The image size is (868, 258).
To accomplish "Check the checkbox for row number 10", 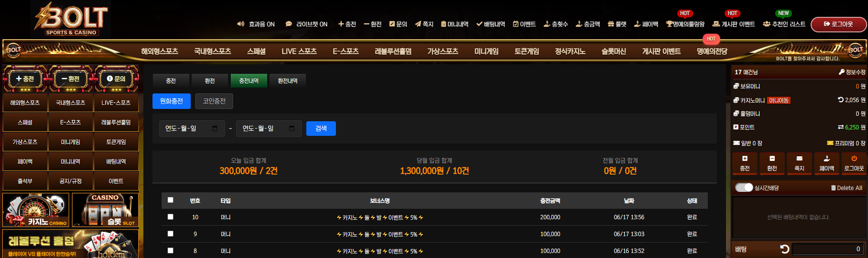I will click(x=170, y=217).
